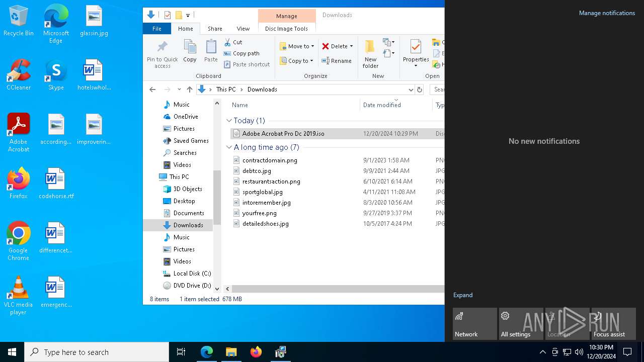Click Pin to Quick access icon
Image resolution: width=644 pixels, height=362 pixels.
click(x=162, y=54)
